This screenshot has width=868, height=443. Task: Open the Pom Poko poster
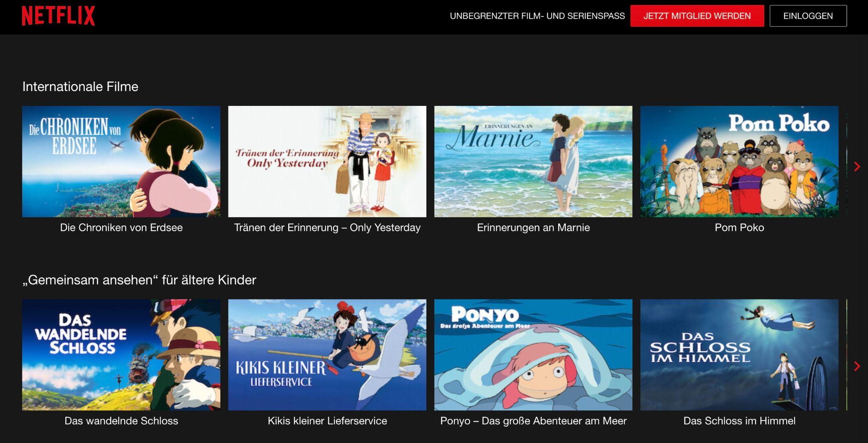coord(739,161)
